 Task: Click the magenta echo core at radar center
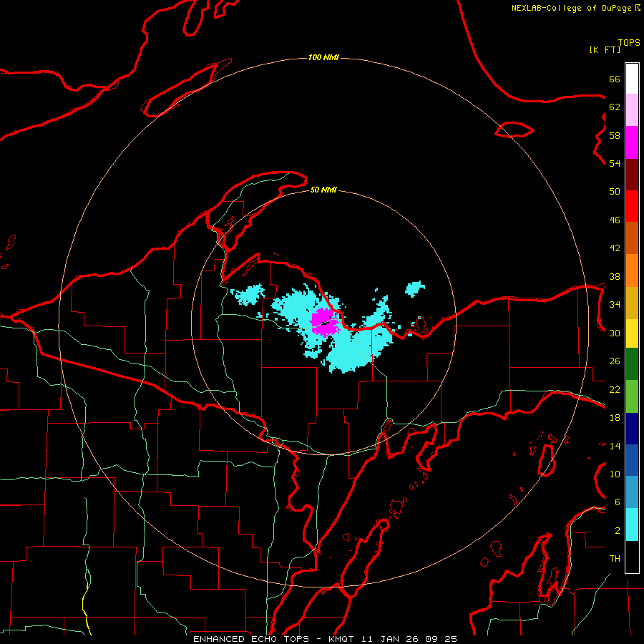(325, 321)
